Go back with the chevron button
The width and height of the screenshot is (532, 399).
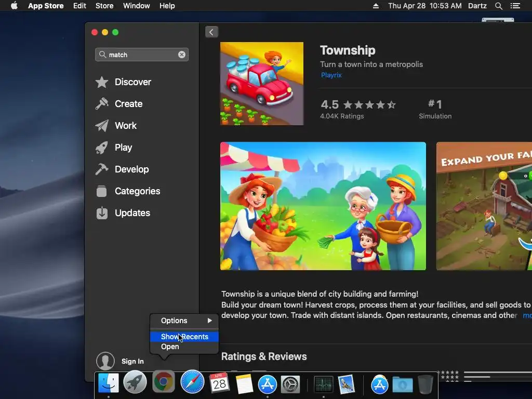point(212,32)
